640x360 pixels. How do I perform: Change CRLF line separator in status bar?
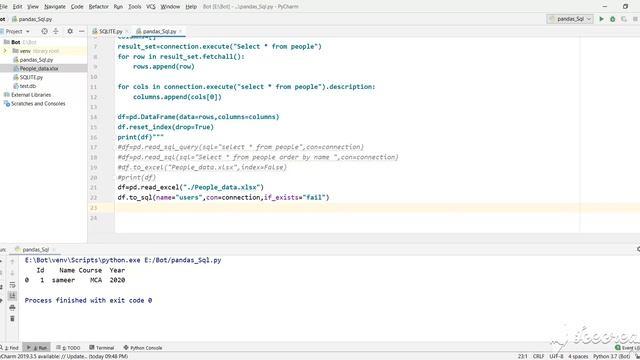[x=538, y=356]
